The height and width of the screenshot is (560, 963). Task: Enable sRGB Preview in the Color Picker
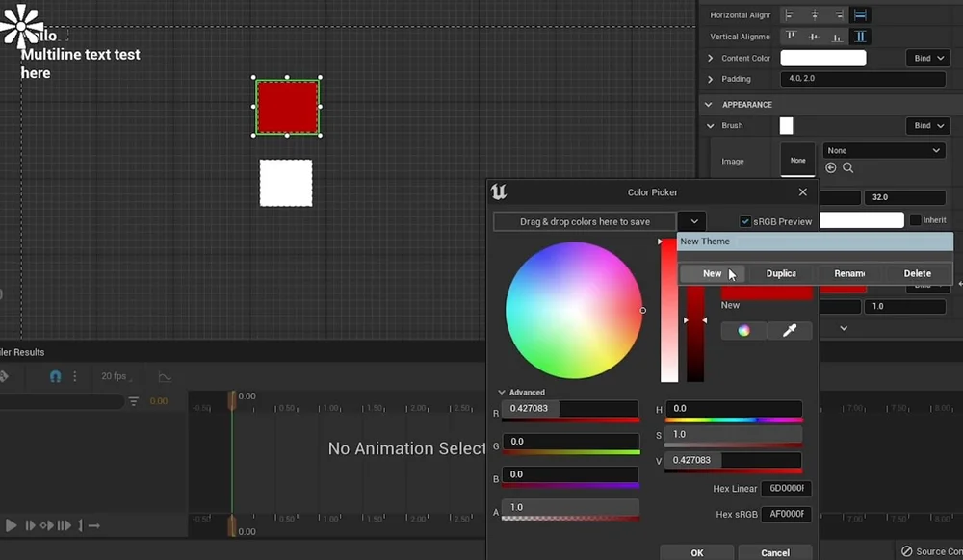745,220
